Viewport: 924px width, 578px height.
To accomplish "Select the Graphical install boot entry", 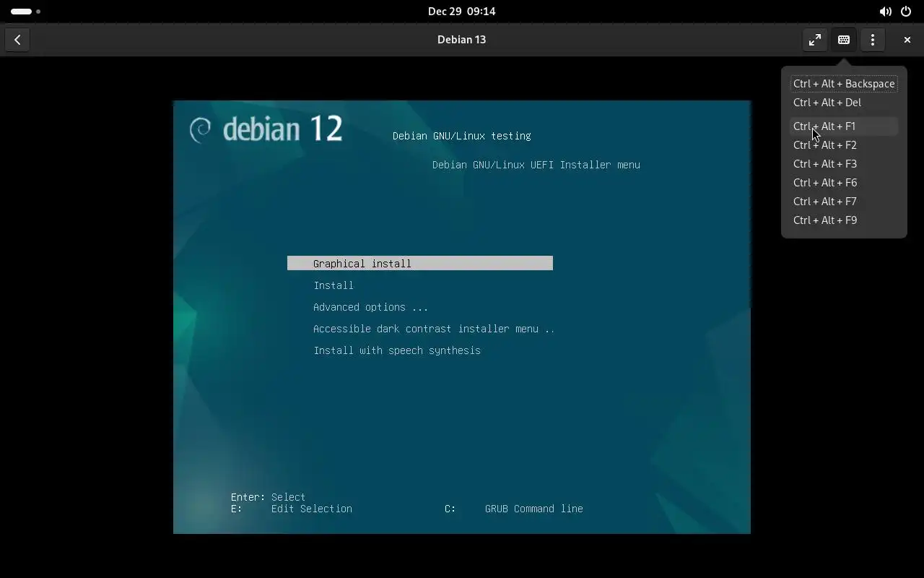I will pyautogui.click(x=420, y=264).
